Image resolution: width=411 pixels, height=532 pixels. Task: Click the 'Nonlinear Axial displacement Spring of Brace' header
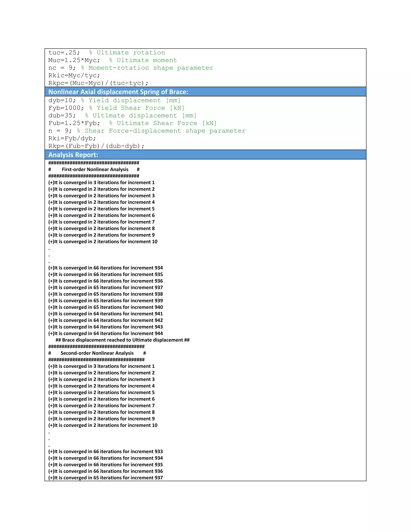click(x=118, y=92)
